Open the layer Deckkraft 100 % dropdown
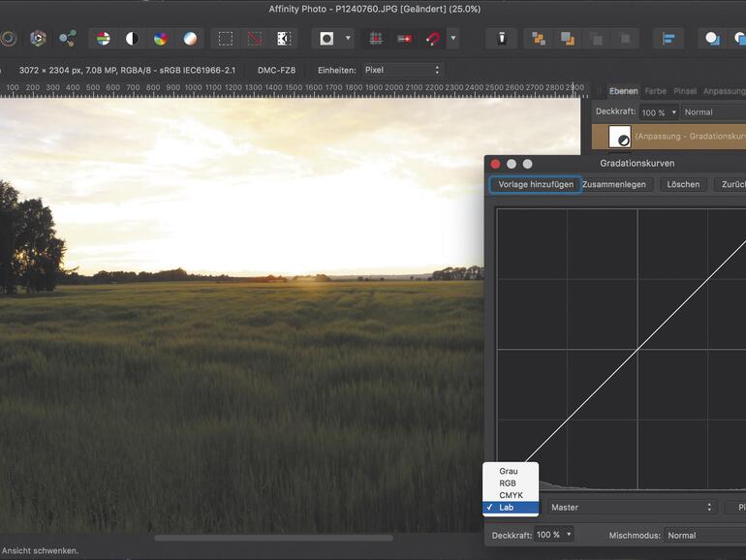Viewport: 746px width, 560px height. click(659, 112)
